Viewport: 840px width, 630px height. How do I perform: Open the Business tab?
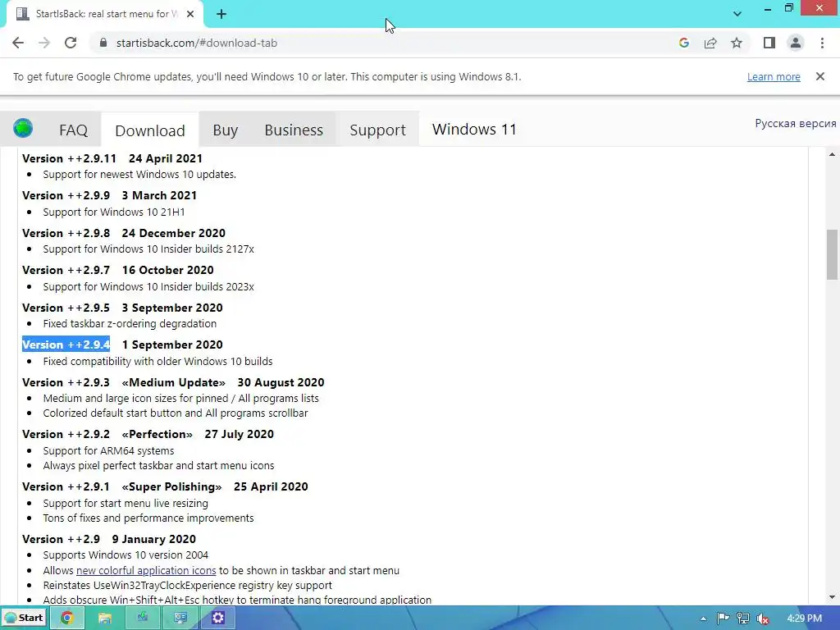click(294, 130)
